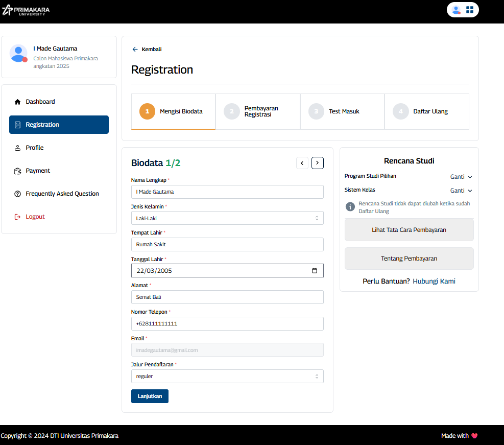Go to previous biodata page arrow
Image resolution: width=504 pixels, height=445 pixels.
[302, 163]
